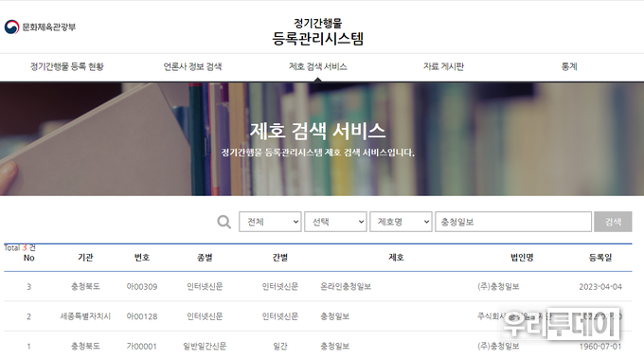Click 충청일보 title in the 가00001 row
This screenshot has width=644, height=360.
[334, 347]
